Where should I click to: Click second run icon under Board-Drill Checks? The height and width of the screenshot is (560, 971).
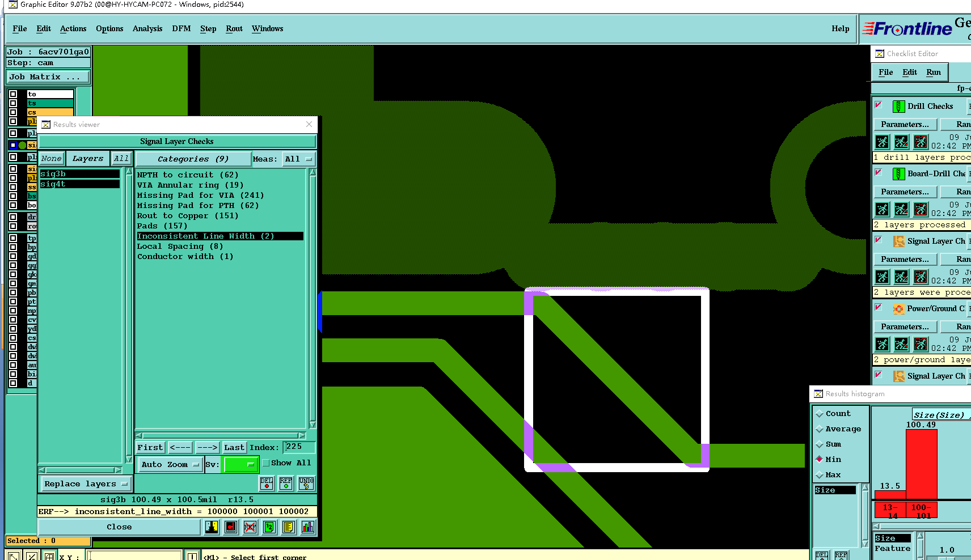point(901,209)
